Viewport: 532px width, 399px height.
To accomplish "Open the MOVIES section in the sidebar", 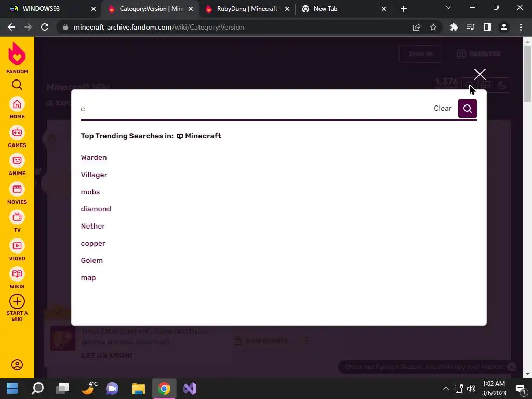I will 17,193.
